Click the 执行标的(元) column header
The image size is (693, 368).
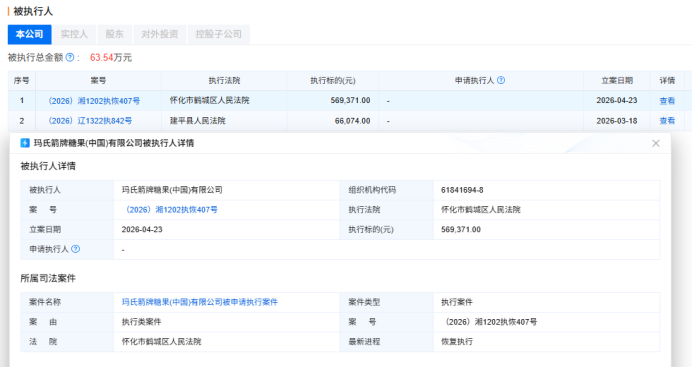coord(333,80)
